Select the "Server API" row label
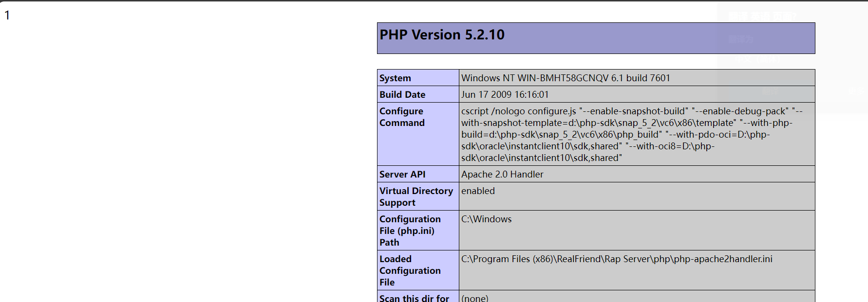This screenshot has height=302, width=868. [402, 175]
